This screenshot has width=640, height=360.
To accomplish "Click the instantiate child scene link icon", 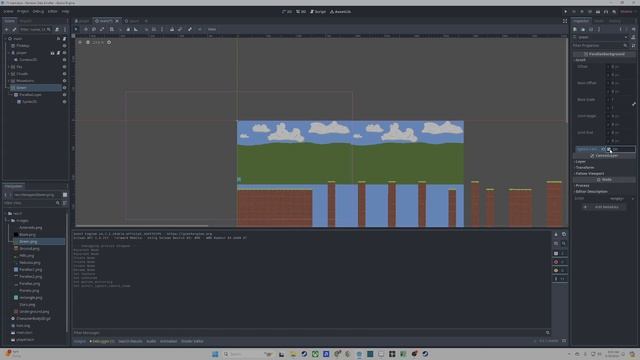I will (x=14, y=29).
